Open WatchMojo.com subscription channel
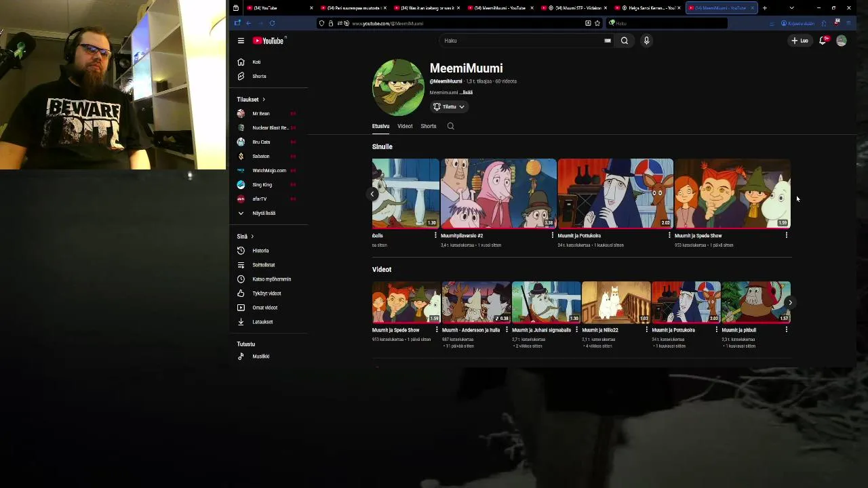 pos(268,171)
